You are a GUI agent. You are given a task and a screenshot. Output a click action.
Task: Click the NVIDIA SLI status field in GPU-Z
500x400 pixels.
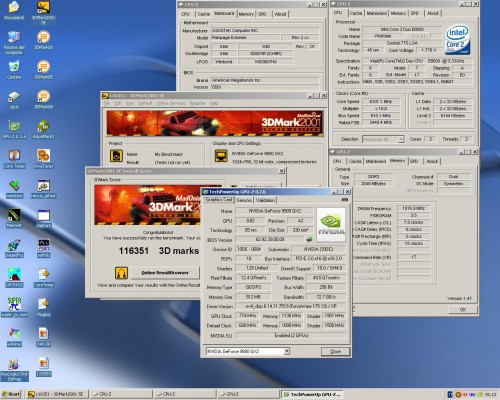pyautogui.click(x=291, y=335)
